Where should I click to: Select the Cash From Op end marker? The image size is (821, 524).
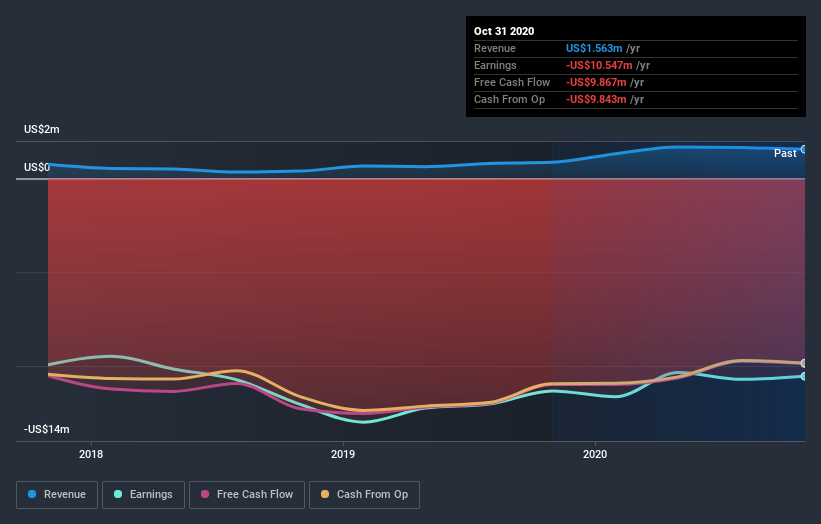click(803, 363)
